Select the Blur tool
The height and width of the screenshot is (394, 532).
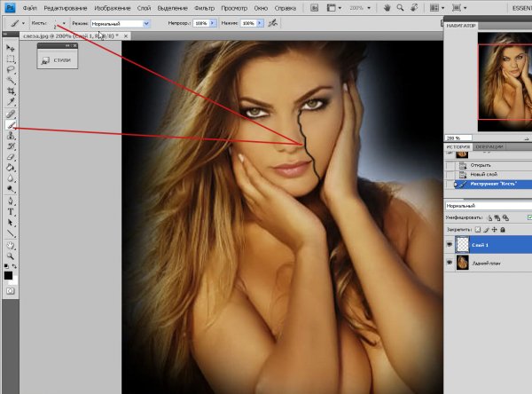point(11,178)
